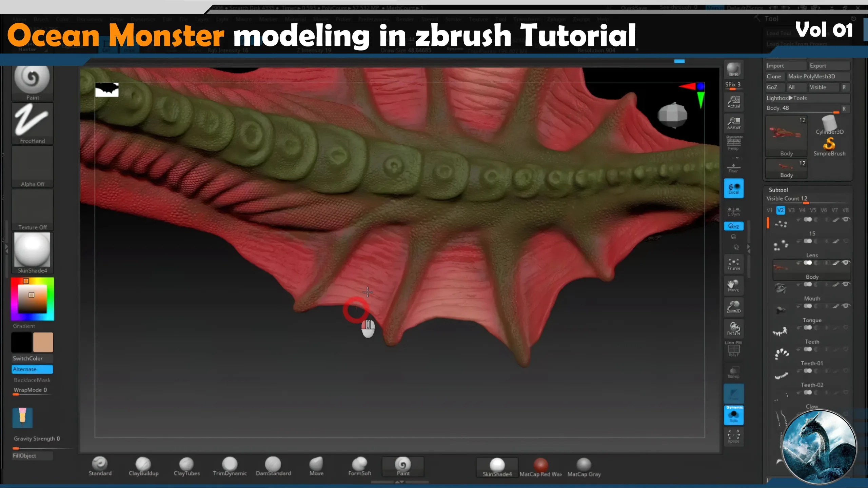The image size is (868, 488).
Task: Click the tan secondary color swatch
Action: [43, 342]
